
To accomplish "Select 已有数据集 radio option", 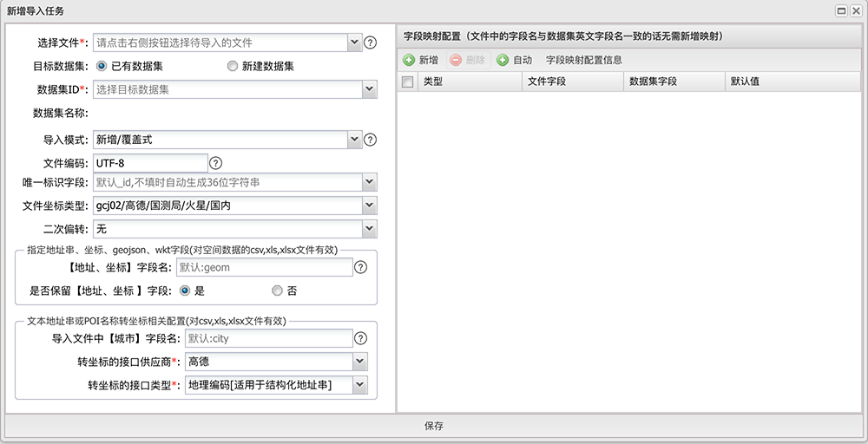I will 102,66.
